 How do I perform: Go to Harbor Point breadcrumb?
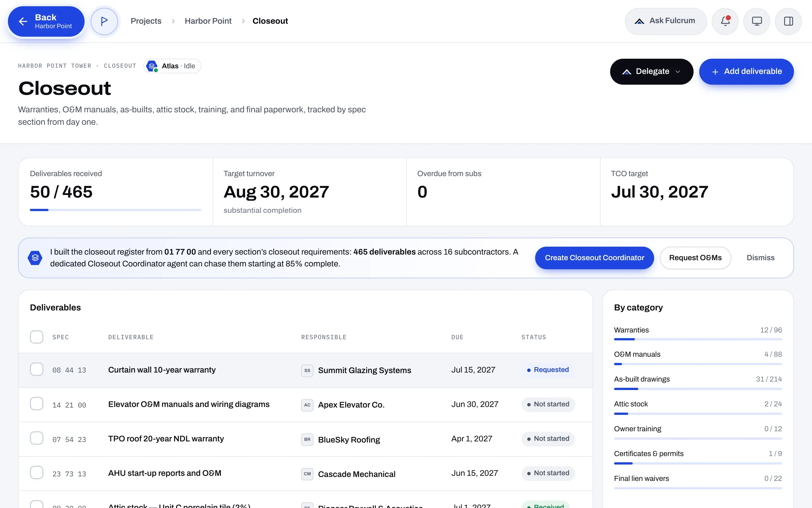point(208,21)
